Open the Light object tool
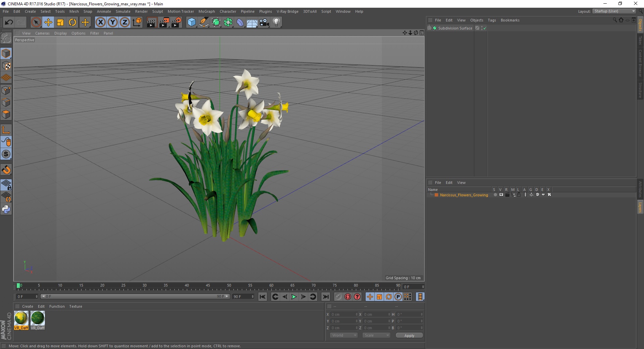The height and width of the screenshot is (349, 644). pos(276,22)
